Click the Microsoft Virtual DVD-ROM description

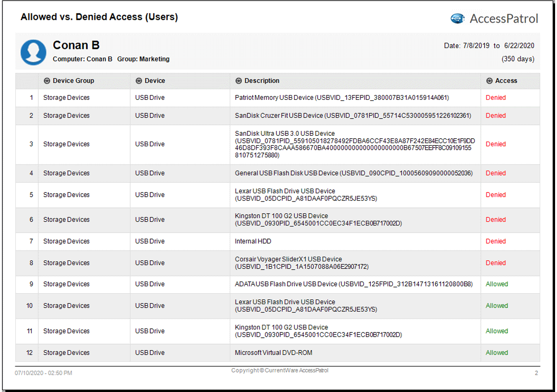(273, 353)
